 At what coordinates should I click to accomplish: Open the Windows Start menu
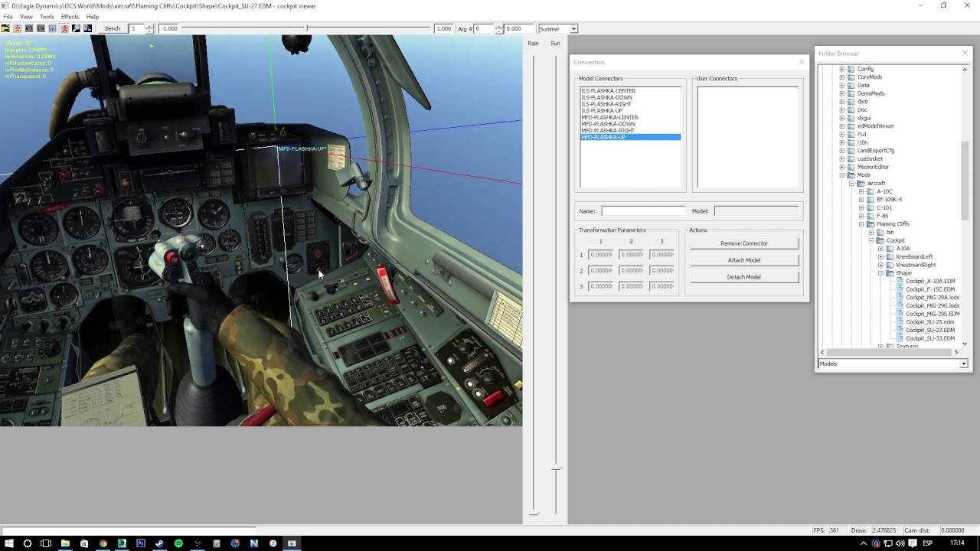point(8,543)
